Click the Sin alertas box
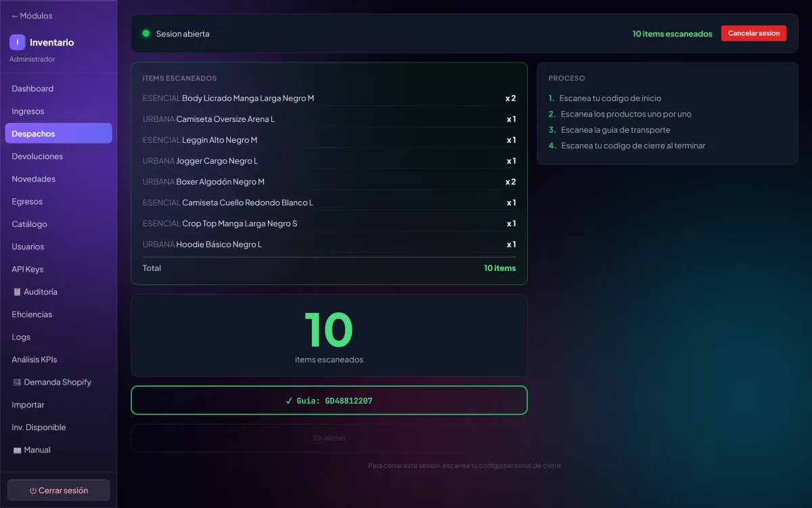Viewport: 812px width, 508px height. coord(329,438)
